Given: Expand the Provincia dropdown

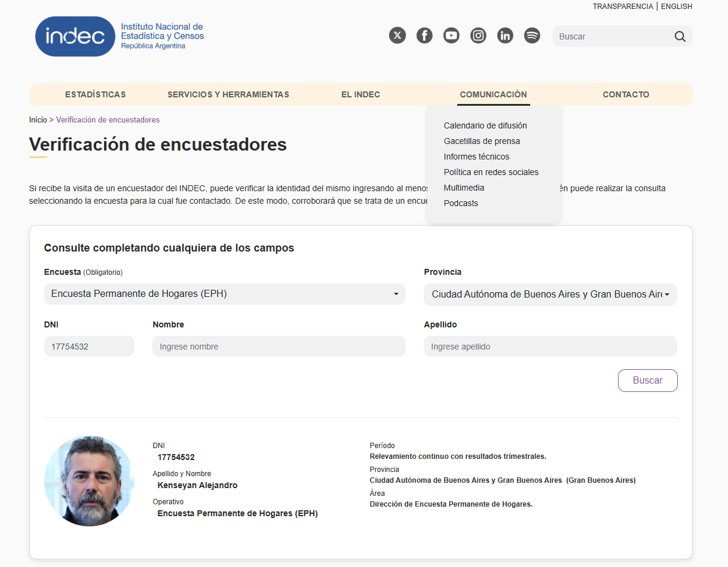Looking at the screenshot, I should click(549, 294).
